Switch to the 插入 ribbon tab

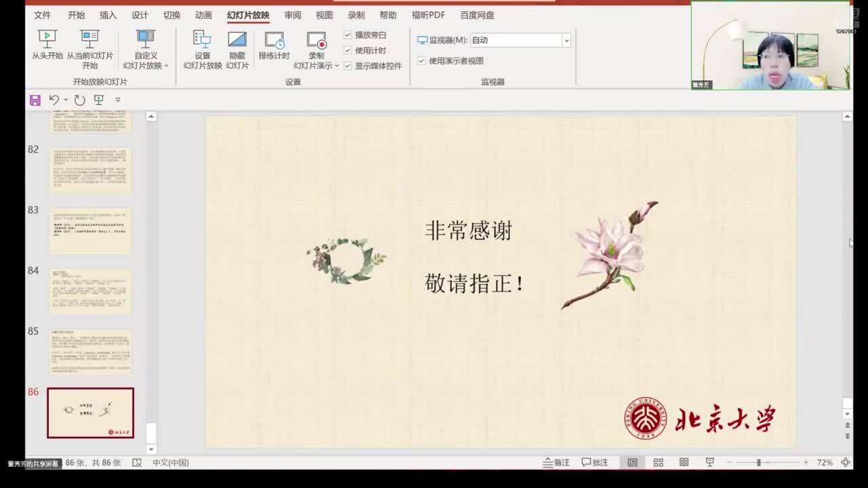pos(108,15)
